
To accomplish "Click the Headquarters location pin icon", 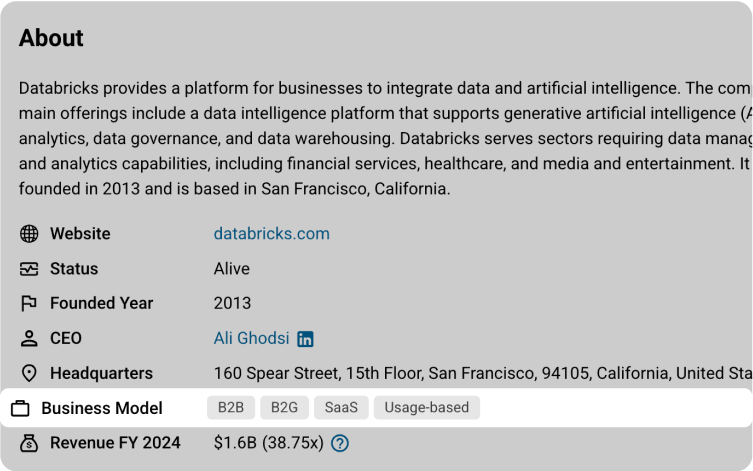I will [x=29, y=373].
